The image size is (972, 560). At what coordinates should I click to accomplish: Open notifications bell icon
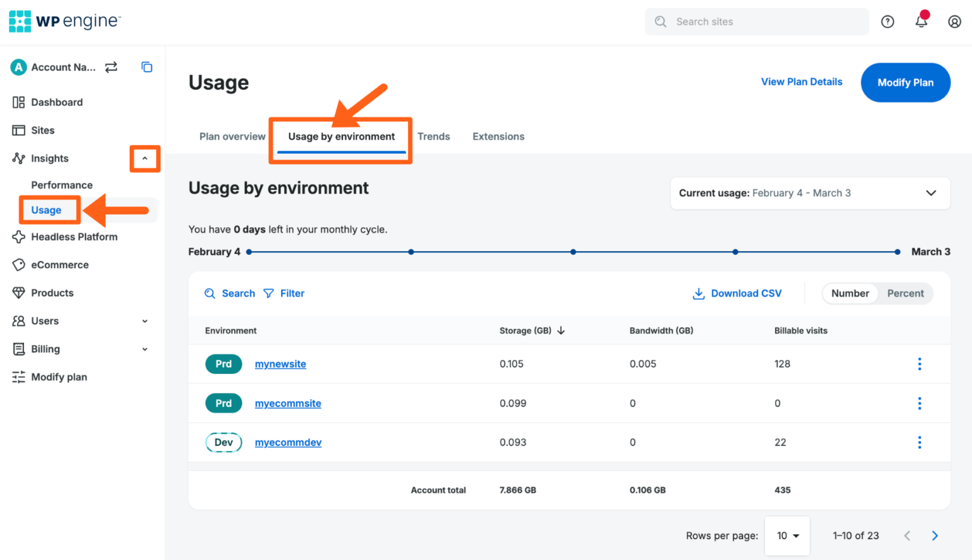click(x=921, y=22)
